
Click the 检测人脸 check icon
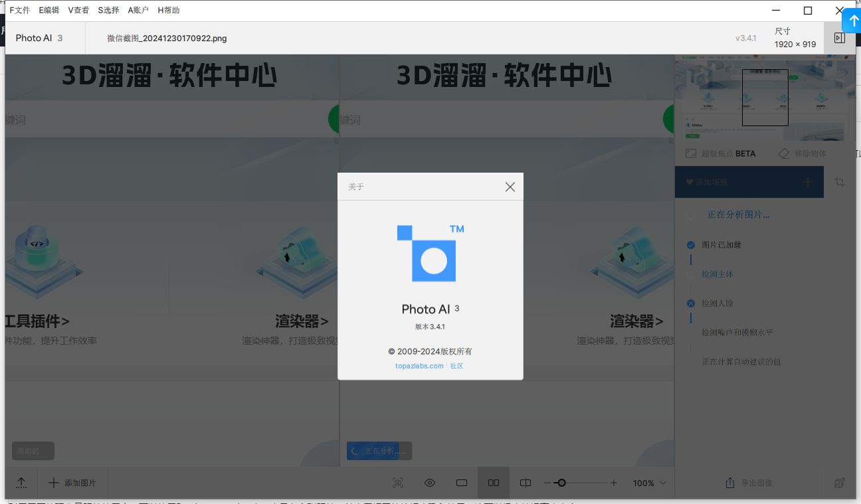(x=691, y=303)
